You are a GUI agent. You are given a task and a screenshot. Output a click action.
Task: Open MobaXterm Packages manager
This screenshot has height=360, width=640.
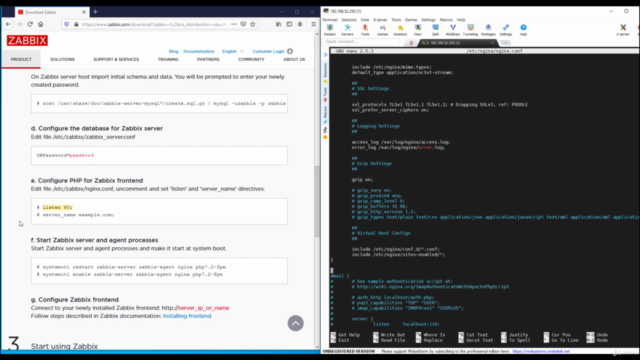[x=488, y=29]
